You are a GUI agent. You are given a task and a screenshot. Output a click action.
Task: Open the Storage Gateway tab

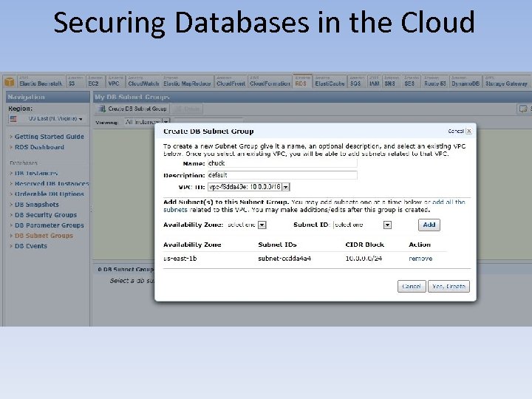(506, 81)
